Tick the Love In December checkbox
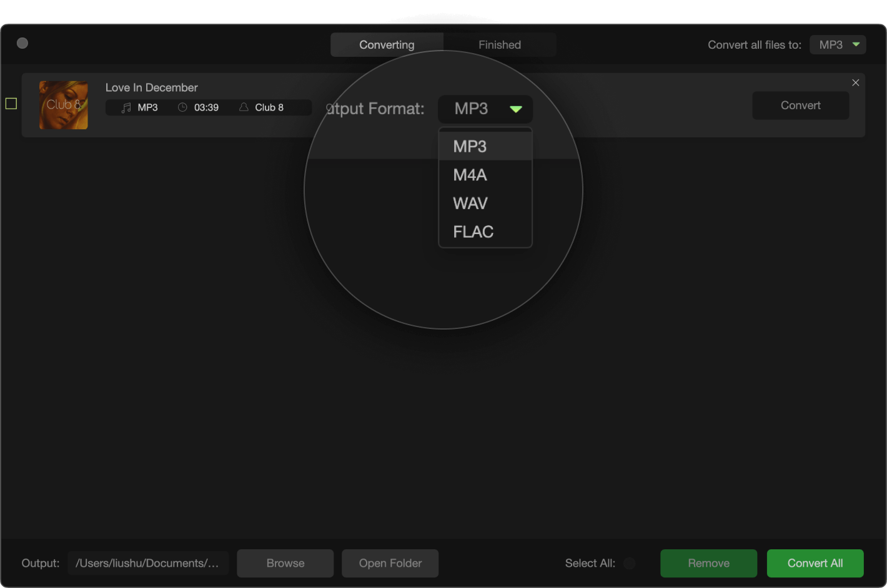Screen dimensions: 887x588 tap(11, 104)
